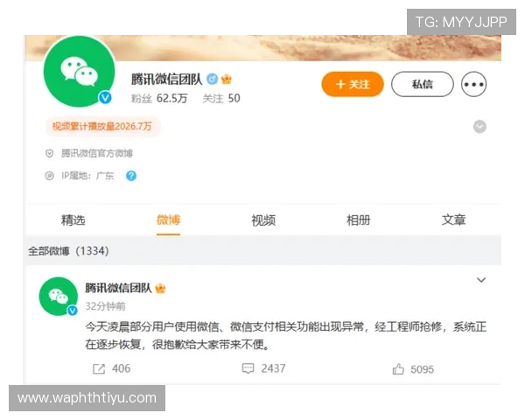Click the profile name 腾讯微信团队 heading
Image resolution: width=525 pixels, height=420 pixels.
click(x=167, y=80)
